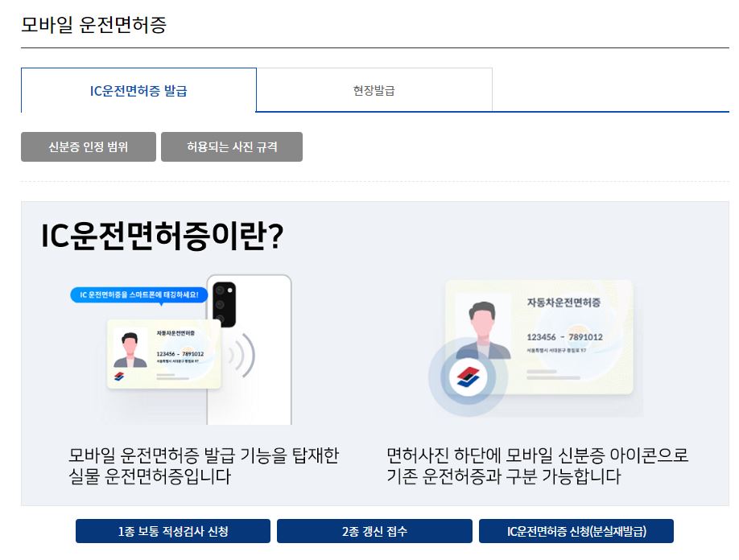Open the IC운전면허증 발급 tab

(x=138, y=90)
